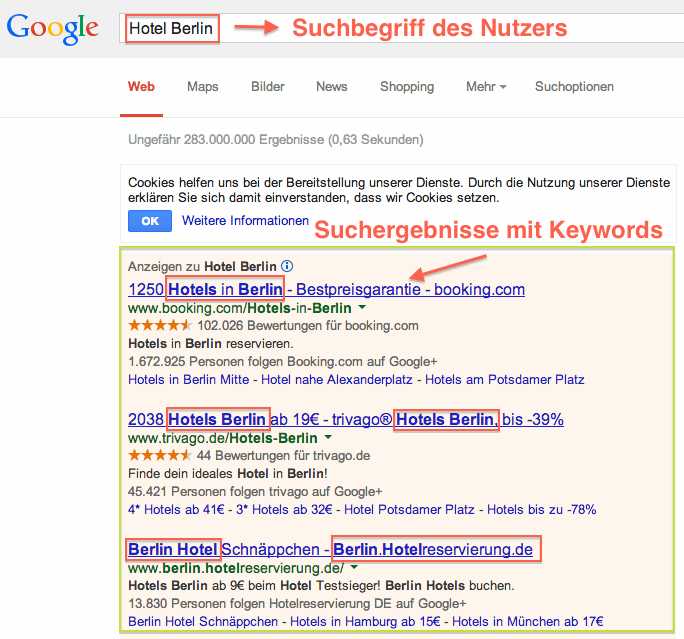Open the Berlin Hotel Schnäppchen ad title
The height and width of the screenshot is (639, 684).
(330, 549)
